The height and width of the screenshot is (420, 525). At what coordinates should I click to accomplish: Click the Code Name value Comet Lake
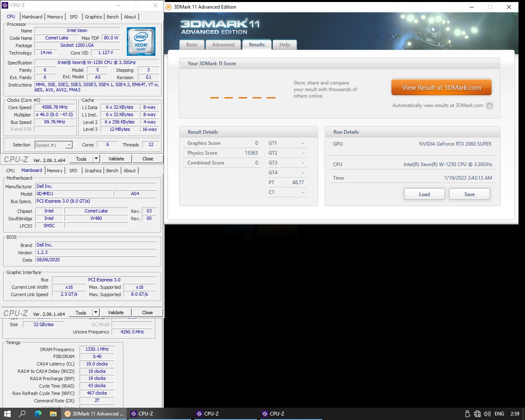57,38
